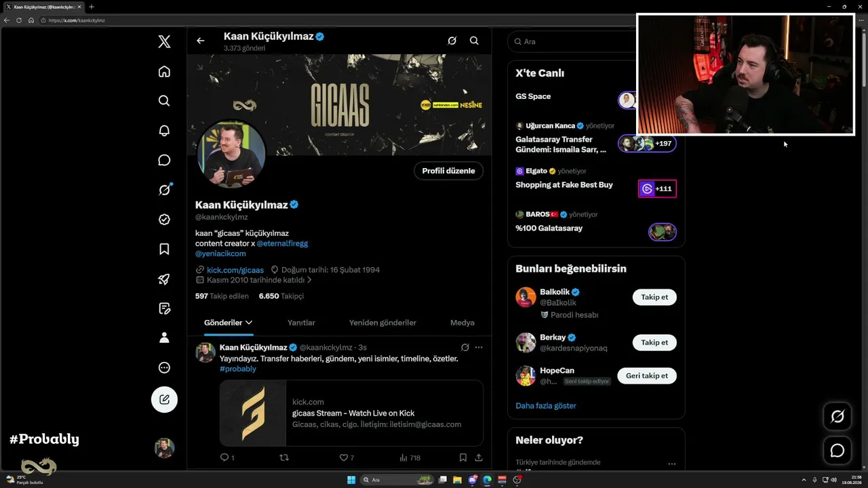This screenshot has width=868, height=488.
Task: Like the Yayındayız post
Action: (x=347, y=457)
